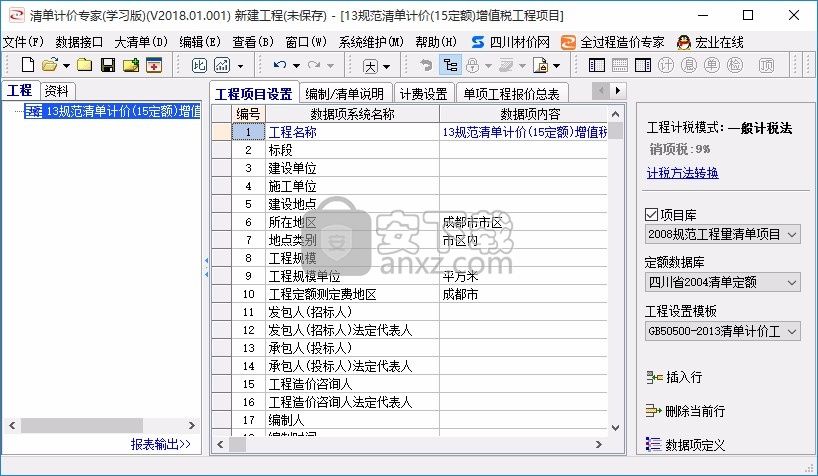Click the plain yellow folder toolbar icon
The height and width of the screenshot is (476, 818).
point(85,65)
